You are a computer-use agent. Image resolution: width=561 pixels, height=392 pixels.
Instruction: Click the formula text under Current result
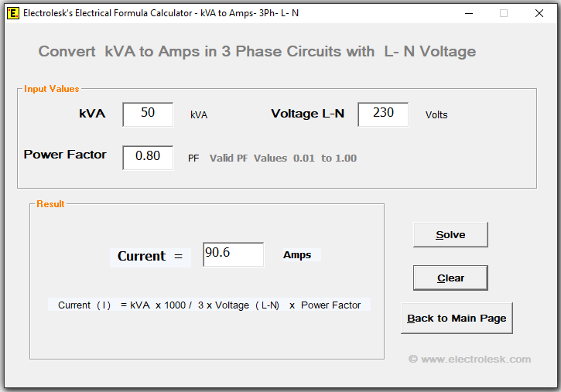[209, 305]
